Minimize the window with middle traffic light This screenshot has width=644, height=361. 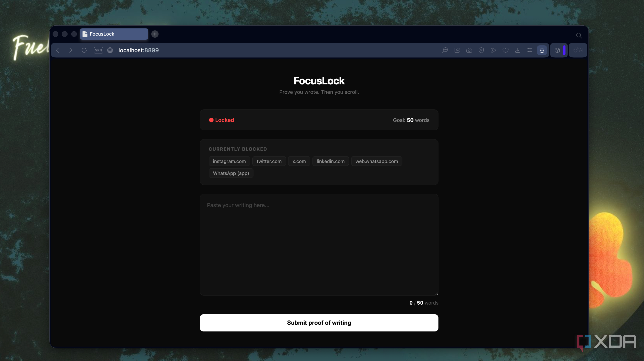pyautogui.click(x=65, y=34)
